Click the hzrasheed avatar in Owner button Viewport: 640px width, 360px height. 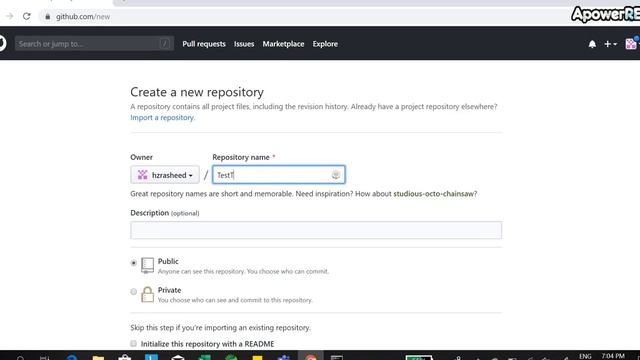click(142, 175)
